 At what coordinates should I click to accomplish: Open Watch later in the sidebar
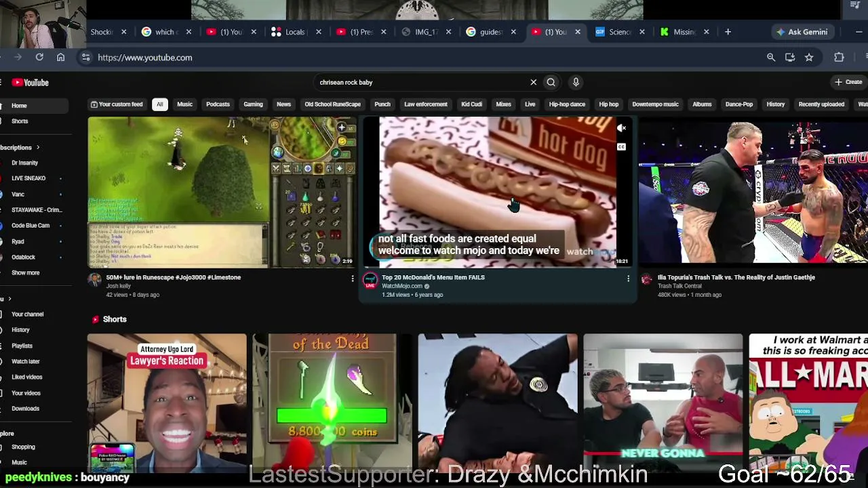(x=33, y=361)
